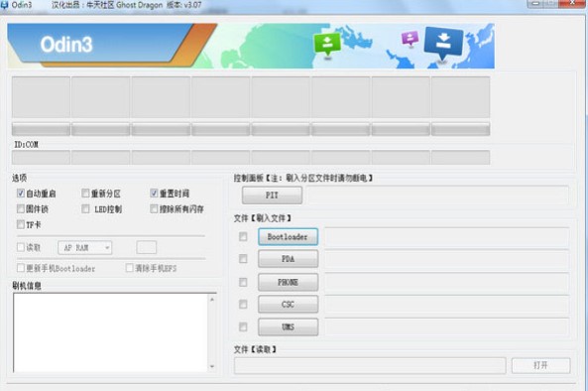Tick the 更新手机Bootloader checkbox
588x391 pixels.
point(20,268)
